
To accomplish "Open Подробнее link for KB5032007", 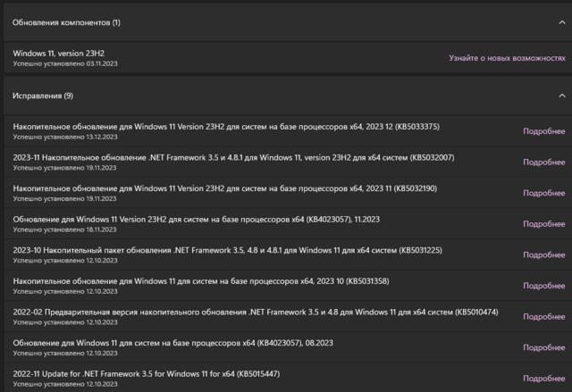I will tap(543, 162).
